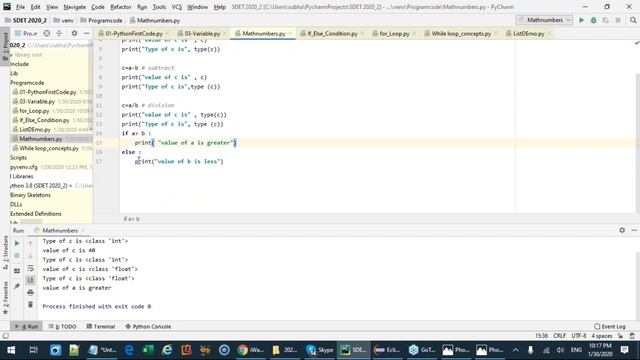Click the CRLF line separator in status bar
The width and height of the screenshot is (640, 360).
click(x=560, y=336)
